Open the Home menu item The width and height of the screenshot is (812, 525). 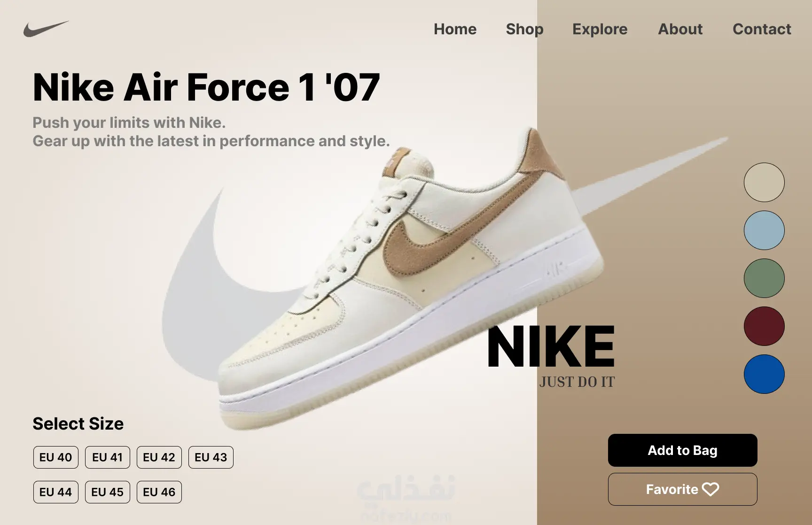point(455,29)
